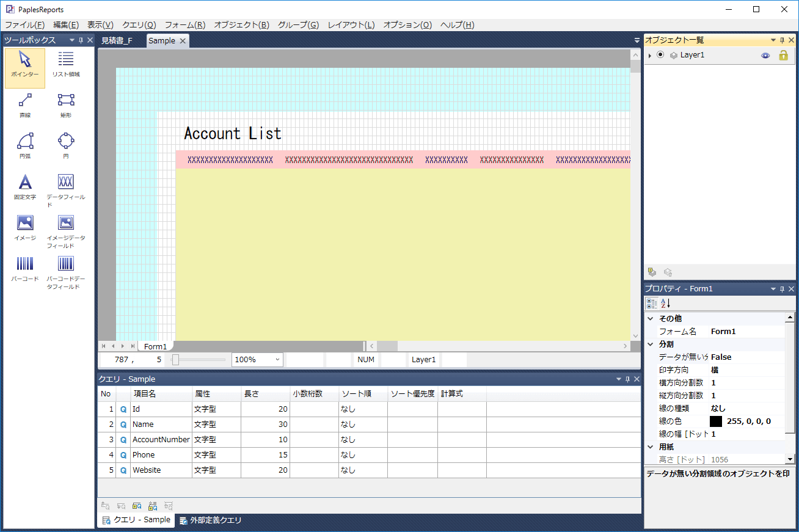Go to the last form page

point(133,346)
